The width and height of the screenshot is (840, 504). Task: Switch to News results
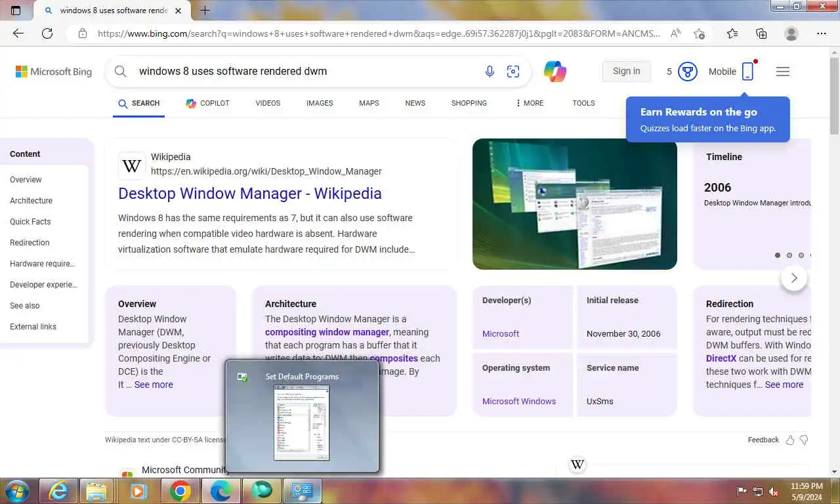pyautogui.click(x=415, y=103)
